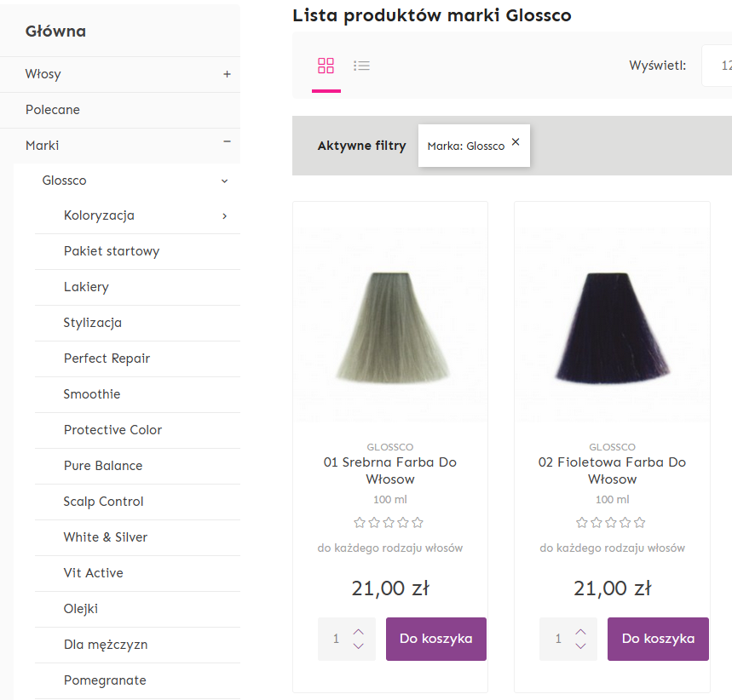Switch to list view layout

[x=361, y=66]
